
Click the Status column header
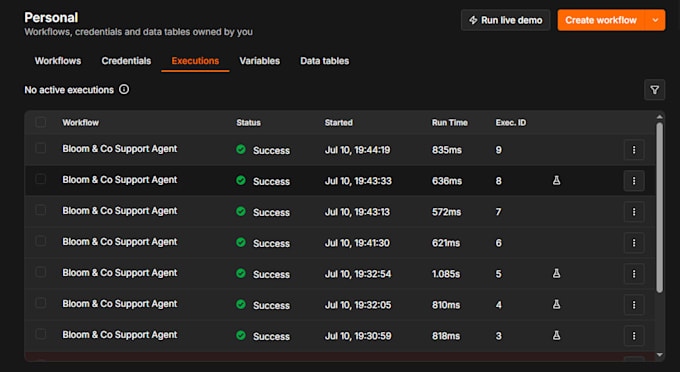[x=248, y=123]
